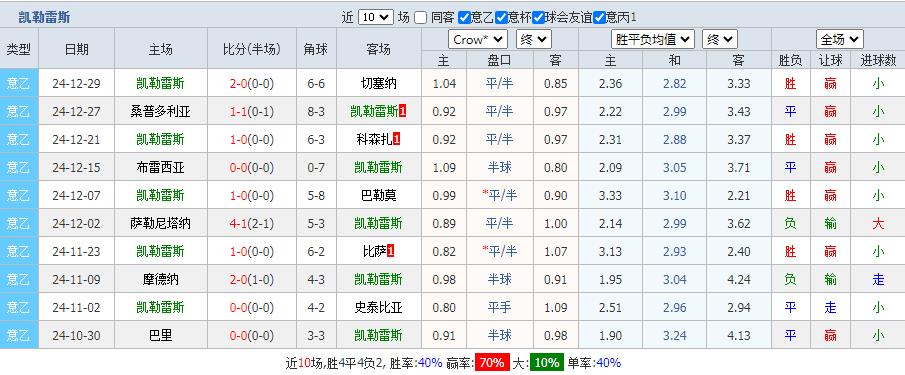Viewport: 905px width, 375px height.
Task: Click away water 1.07 in 比萨 row
Action: click(x=556, y=251)
